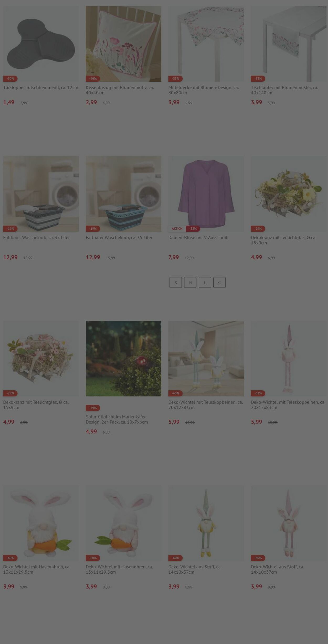
Task: Open the Kissenbezug mit Blumenmotiv image
Action: click(x=124, y=44)
